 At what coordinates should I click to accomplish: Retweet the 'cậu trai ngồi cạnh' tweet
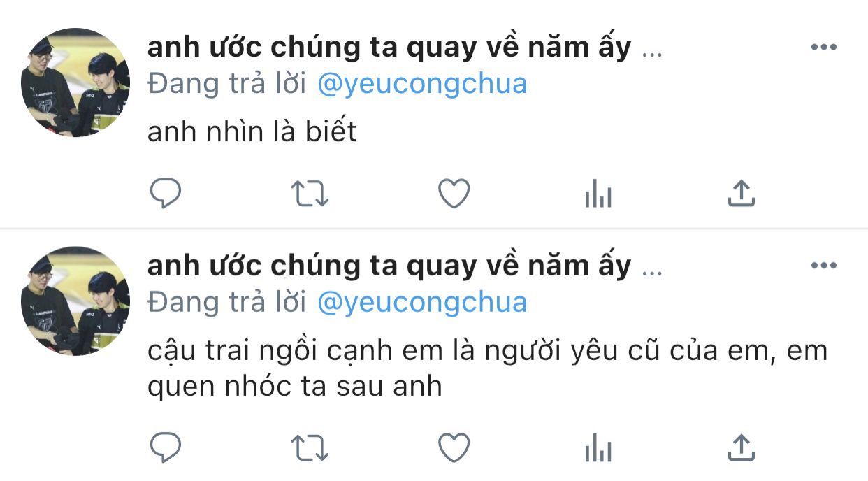(309, 447)
